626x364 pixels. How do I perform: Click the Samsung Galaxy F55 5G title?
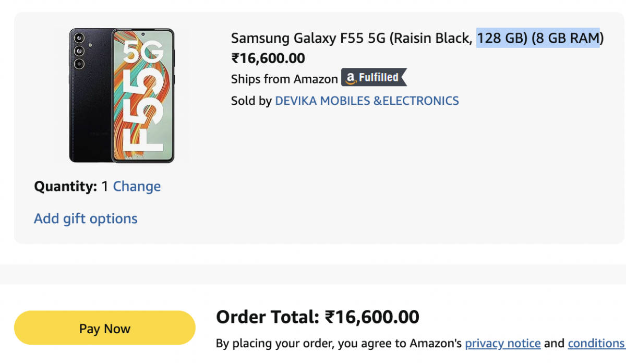tap(353, 38)
